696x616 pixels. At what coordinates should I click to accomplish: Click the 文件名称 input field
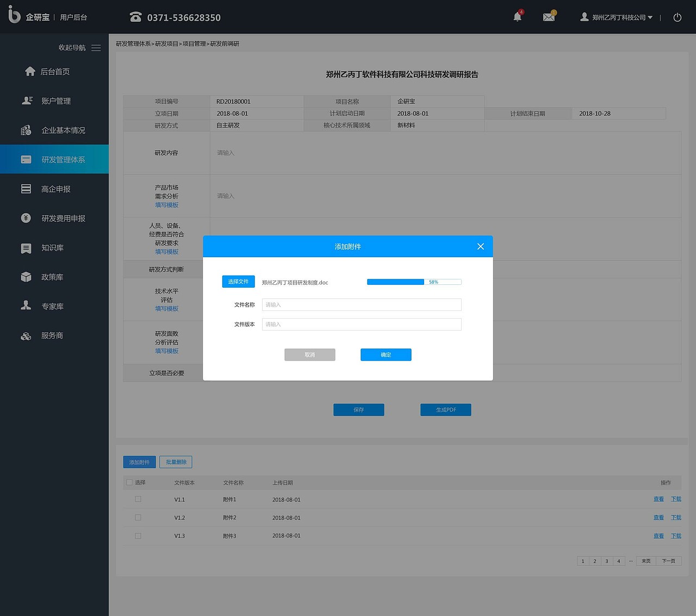coord(362,304)
